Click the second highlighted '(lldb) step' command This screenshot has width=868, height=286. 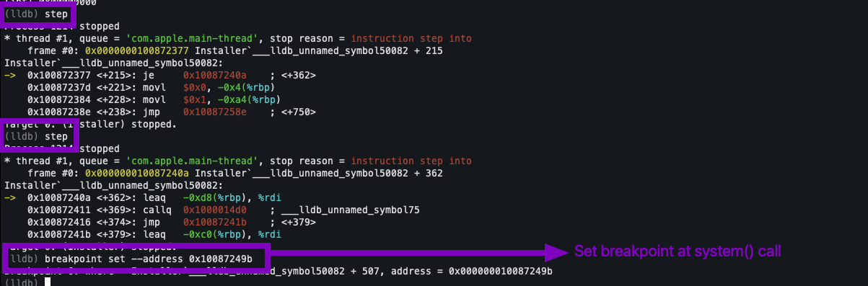click(x=36, y=136)
